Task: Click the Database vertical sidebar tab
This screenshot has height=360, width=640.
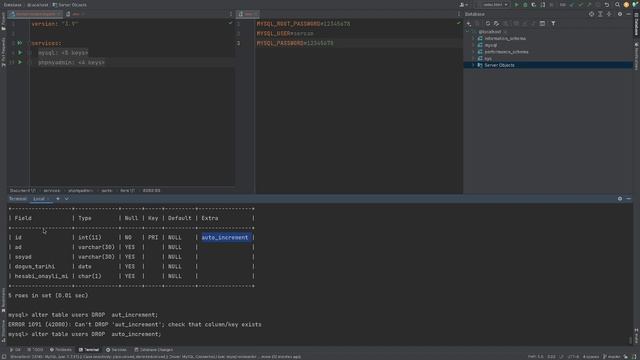Action: (636, 24)
